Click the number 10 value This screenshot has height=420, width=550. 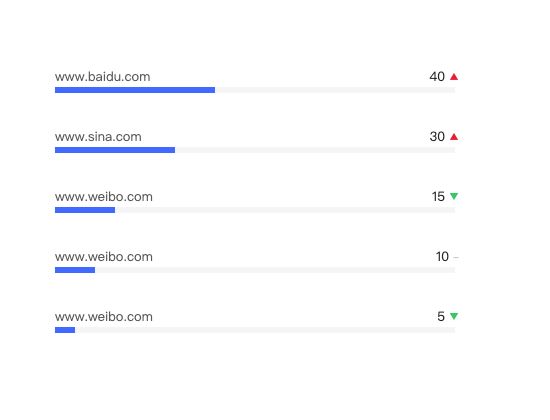click(x=442, y=256)
